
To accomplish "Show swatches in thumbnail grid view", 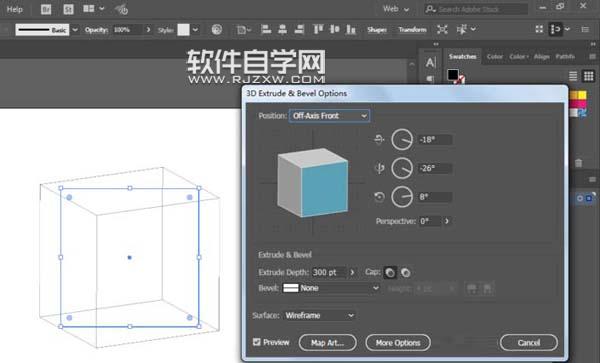I will click(x=589, y=76).
